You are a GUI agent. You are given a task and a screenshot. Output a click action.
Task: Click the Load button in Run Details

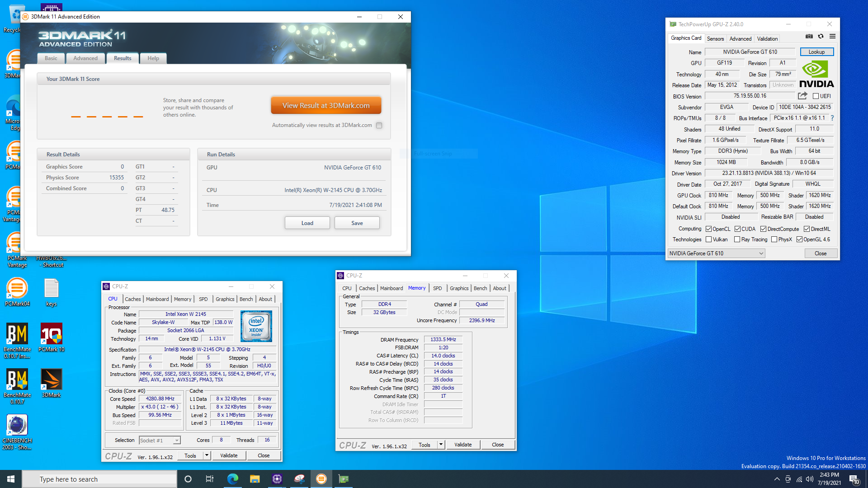point(307,223)
